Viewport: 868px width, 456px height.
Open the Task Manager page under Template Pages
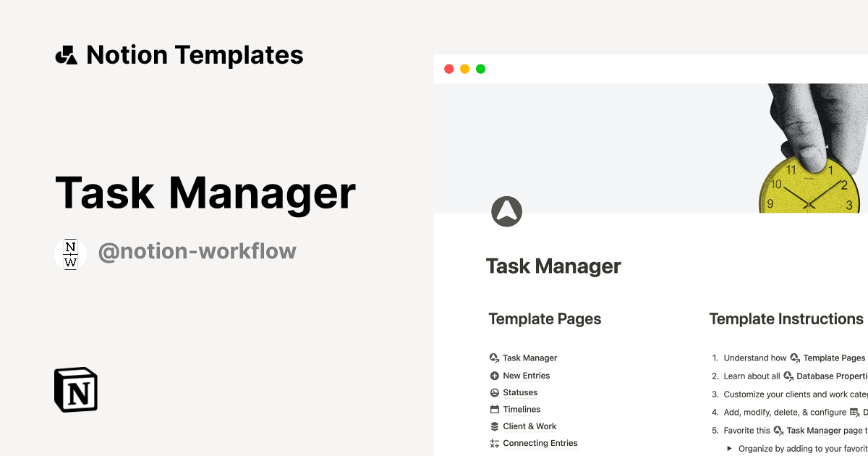tap(529, 358)
